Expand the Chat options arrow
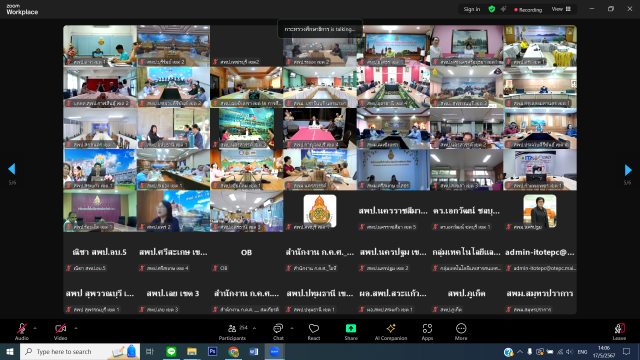Viewport: 640px width, 360px height. pyautogui.click(x=292, y=328)
